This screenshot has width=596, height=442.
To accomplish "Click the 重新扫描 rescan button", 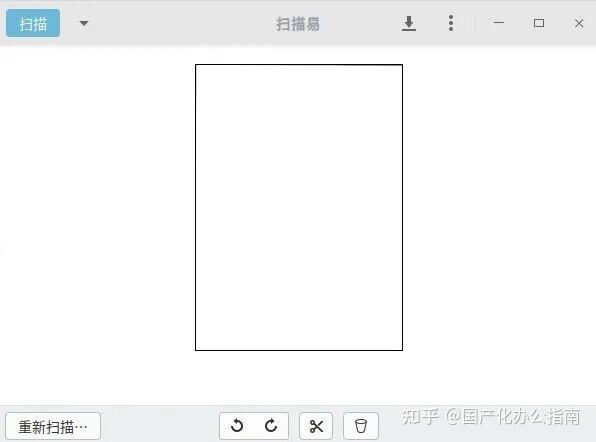I will pyautogui.click(x=53, y=426).
